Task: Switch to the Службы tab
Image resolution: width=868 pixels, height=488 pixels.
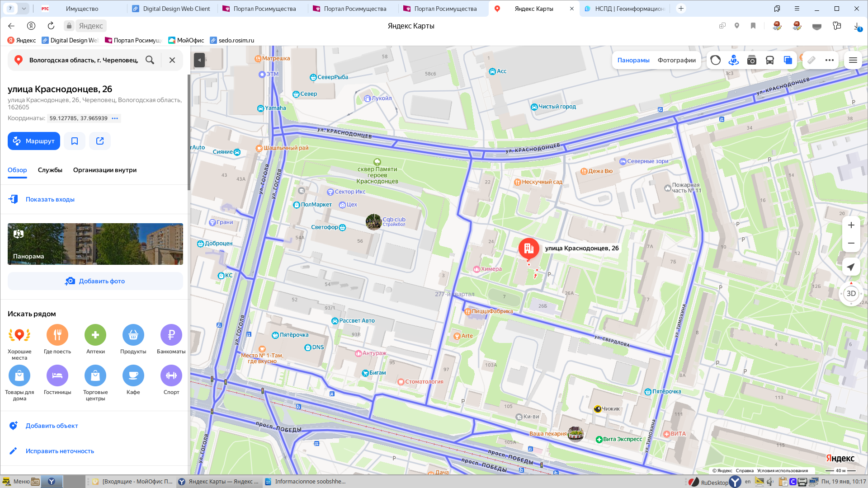Action: coord(50,170)
